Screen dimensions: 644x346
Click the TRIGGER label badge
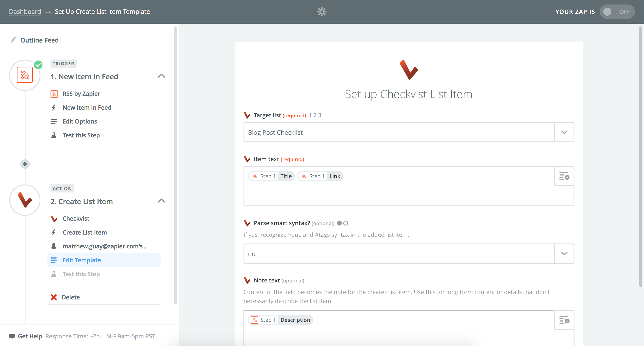[63, 64]
